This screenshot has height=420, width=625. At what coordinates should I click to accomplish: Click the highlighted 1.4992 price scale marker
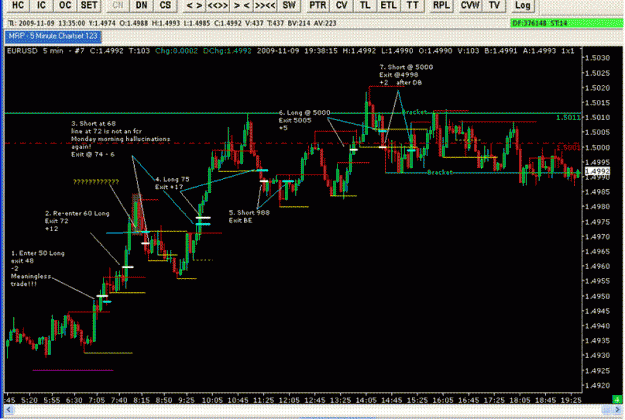tap(597, 171)
